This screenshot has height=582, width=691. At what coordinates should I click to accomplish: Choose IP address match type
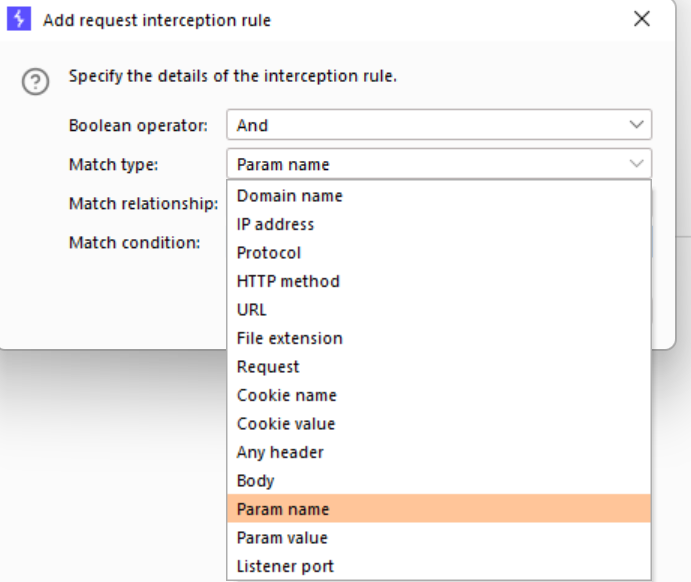tap(275, 225)
